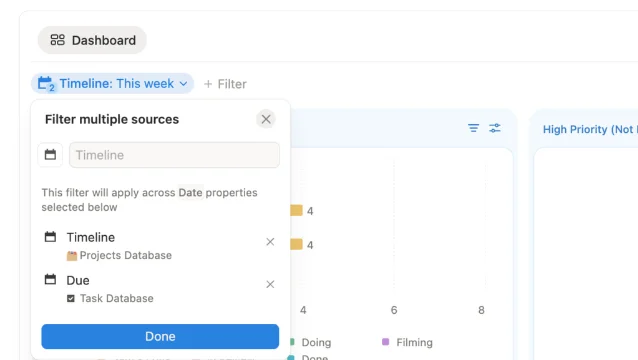
Task: Click the Task Database source label
Action: point(116,299)
